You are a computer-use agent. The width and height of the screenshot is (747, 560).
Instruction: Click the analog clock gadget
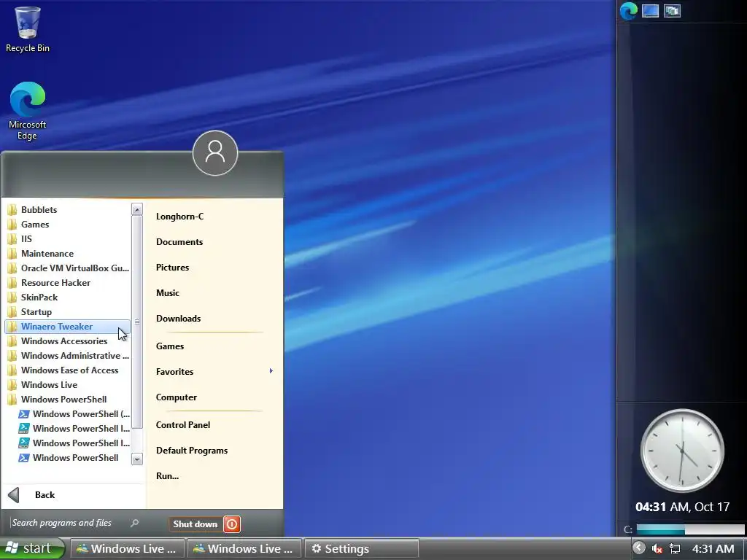[x=682, y=450]
